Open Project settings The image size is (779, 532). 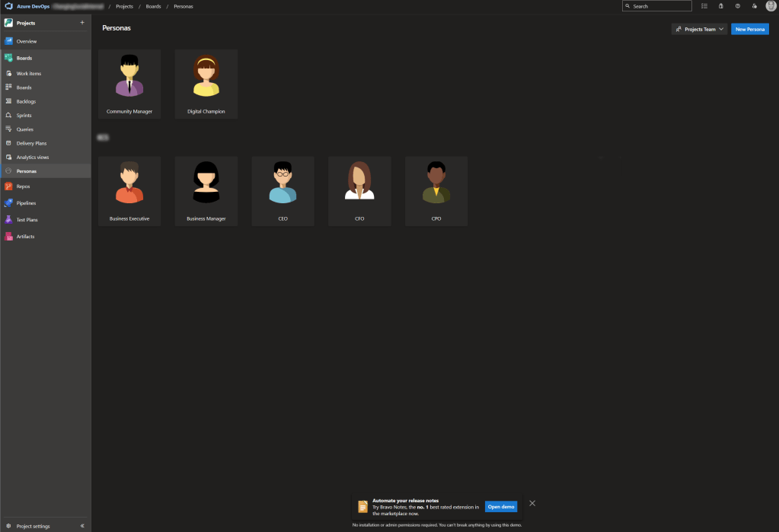tap(34, 525)
